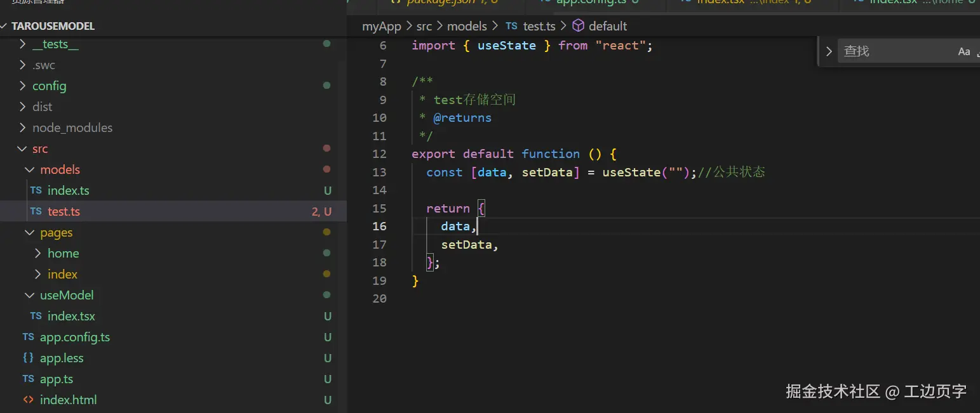Image resolution: width=980 pixels, height=413 pixels.
Task: Click the export keyword on line 12
Action: click(433, 154)
